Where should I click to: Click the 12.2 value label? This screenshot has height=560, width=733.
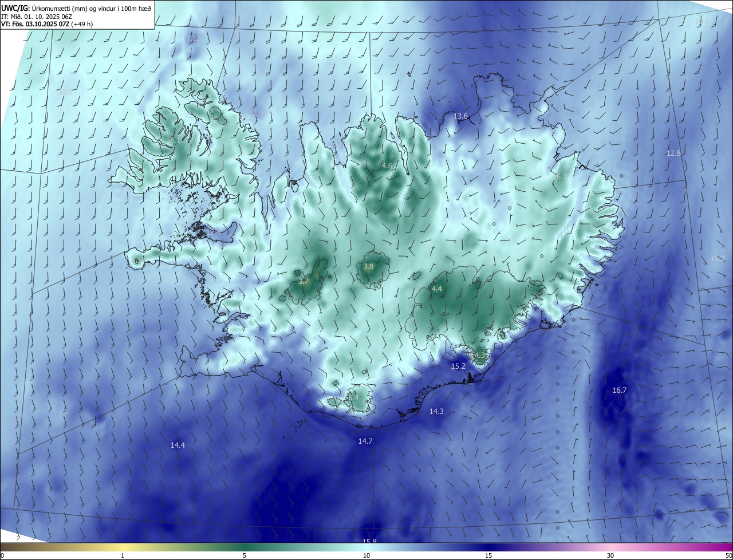[x=194, y=38]
